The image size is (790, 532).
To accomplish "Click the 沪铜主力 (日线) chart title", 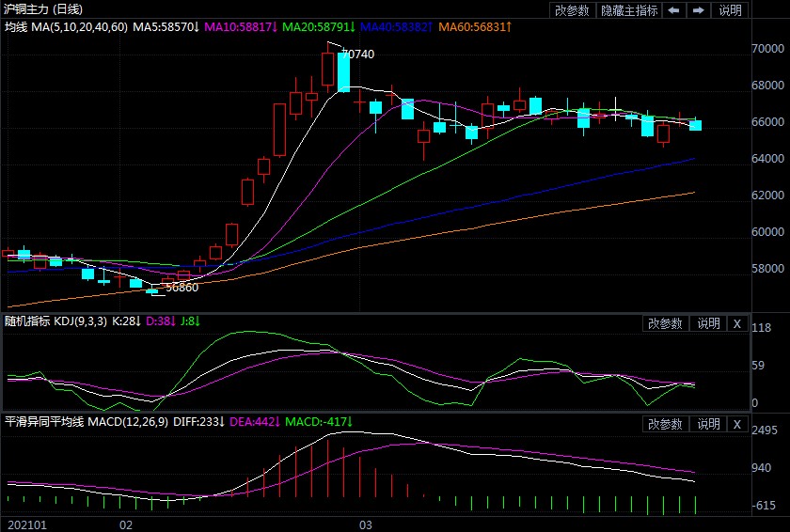I will (43, 9).
